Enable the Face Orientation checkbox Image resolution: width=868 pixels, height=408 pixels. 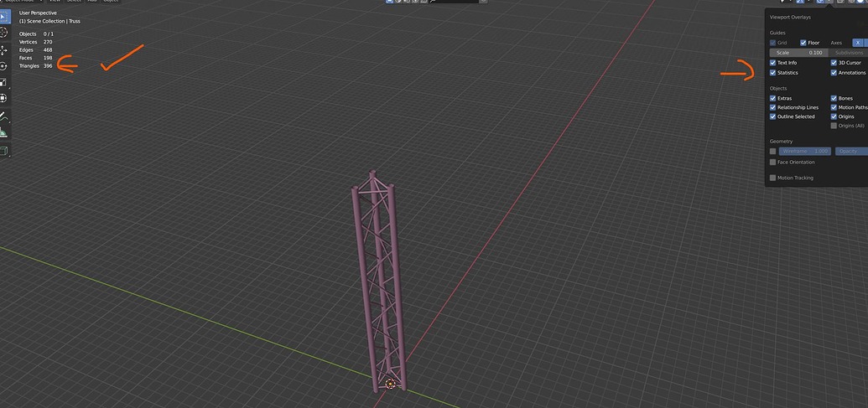pyautogui.click(x=772, y=162)
